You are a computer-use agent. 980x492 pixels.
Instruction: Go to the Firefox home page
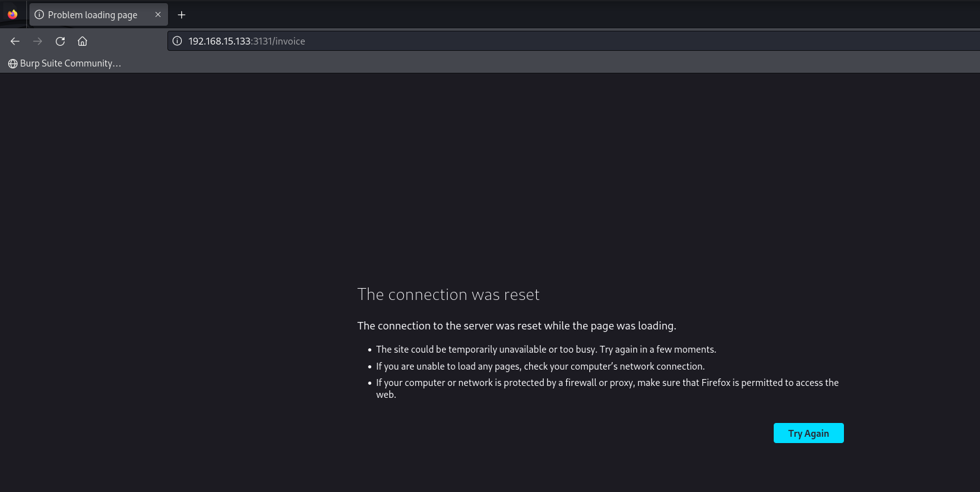(82, 41)
